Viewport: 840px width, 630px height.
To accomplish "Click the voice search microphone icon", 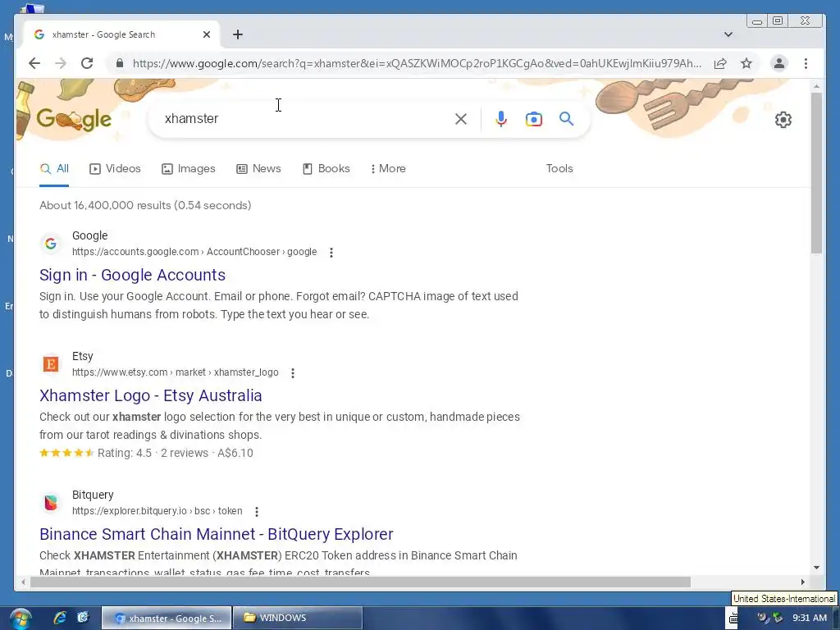I will pyautogui.click(x=501, y=119).
